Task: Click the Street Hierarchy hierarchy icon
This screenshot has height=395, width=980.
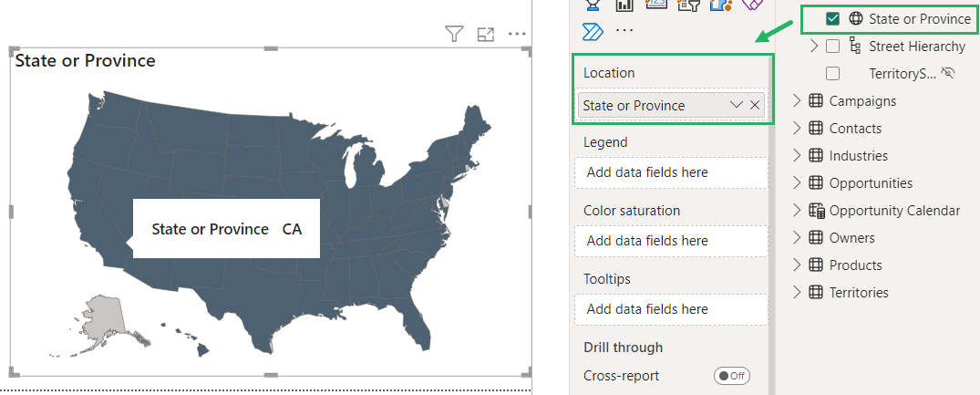Action: tap(855, 46)
